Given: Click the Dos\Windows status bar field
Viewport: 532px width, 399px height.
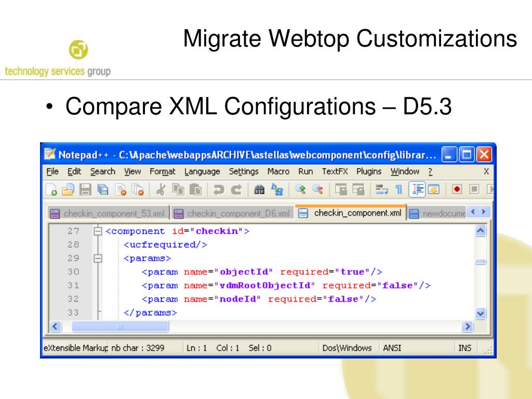Looking at the screenshot, I should coord(347,348).
